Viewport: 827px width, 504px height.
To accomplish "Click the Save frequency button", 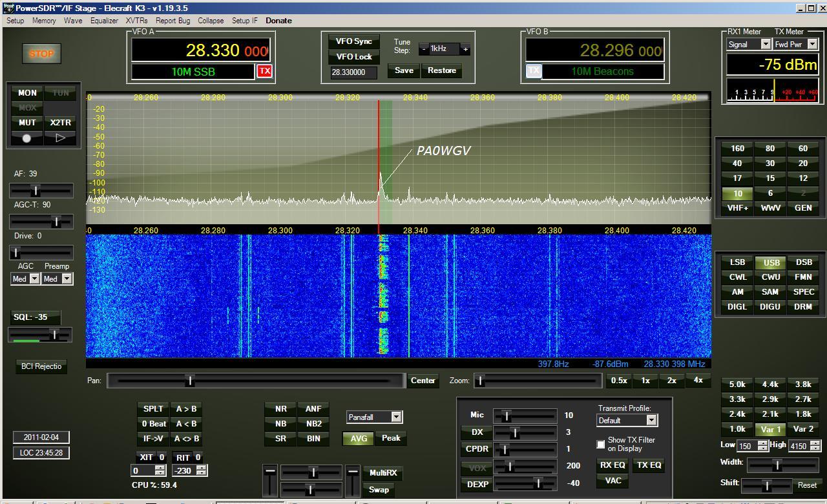I will [x=404, y=70].
